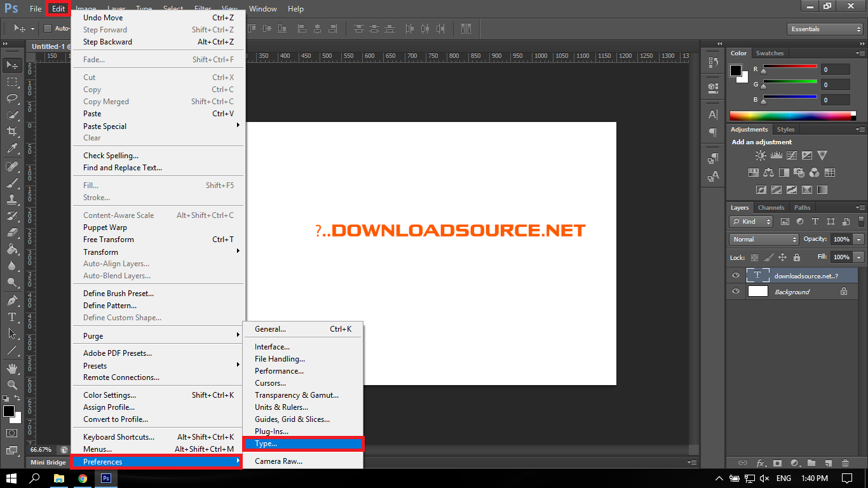Open the Kind filter dropdown
Viewport: 868px width, 488px height.
pyautogui.click(x=751, y=221)
